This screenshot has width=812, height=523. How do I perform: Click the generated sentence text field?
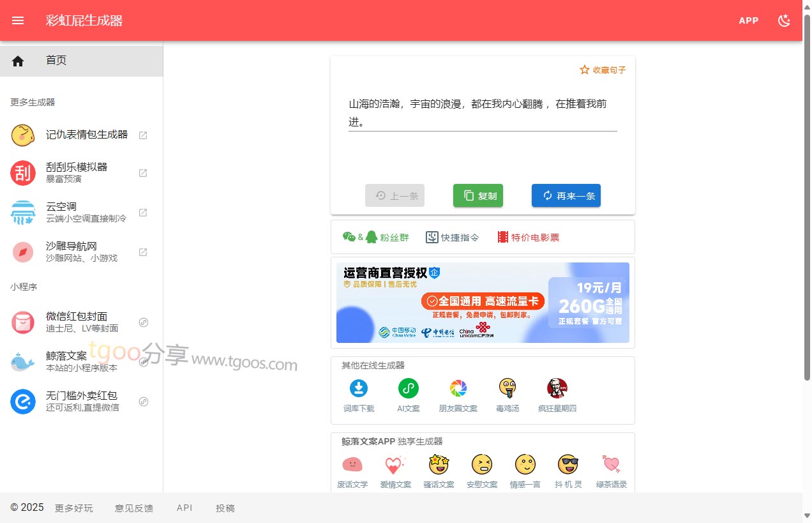pyautogui.click(x=482, y=112)
